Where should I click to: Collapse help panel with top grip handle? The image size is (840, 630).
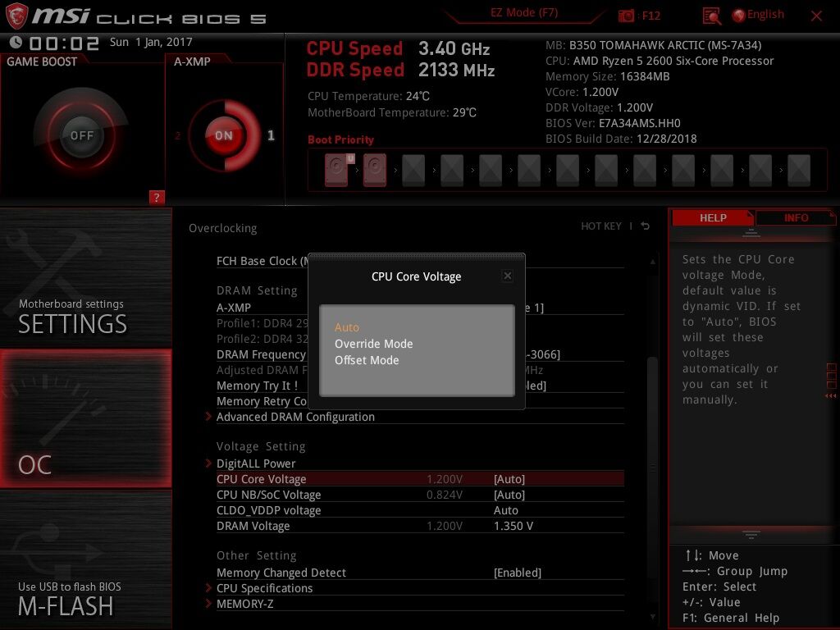(751, 233)
